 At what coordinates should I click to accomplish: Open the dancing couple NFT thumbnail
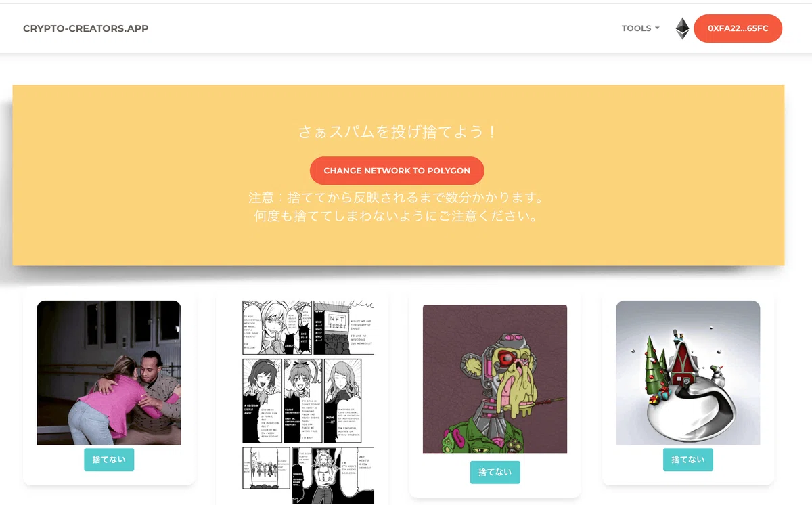coord(109,372)
